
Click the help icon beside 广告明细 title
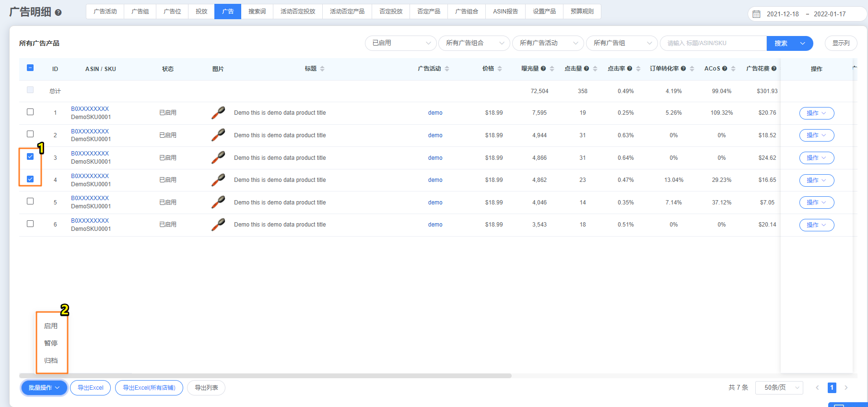point(58,13)
